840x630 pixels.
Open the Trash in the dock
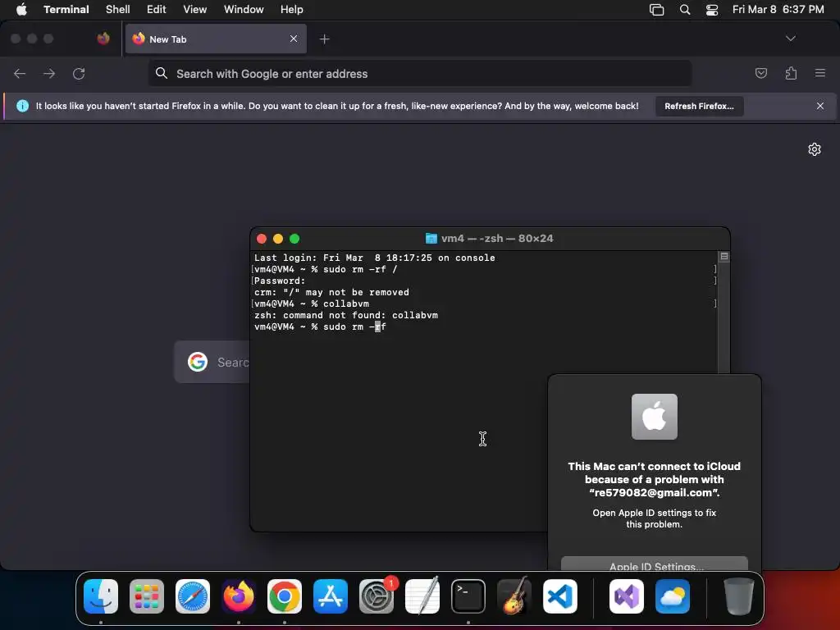tap(739, 596)
